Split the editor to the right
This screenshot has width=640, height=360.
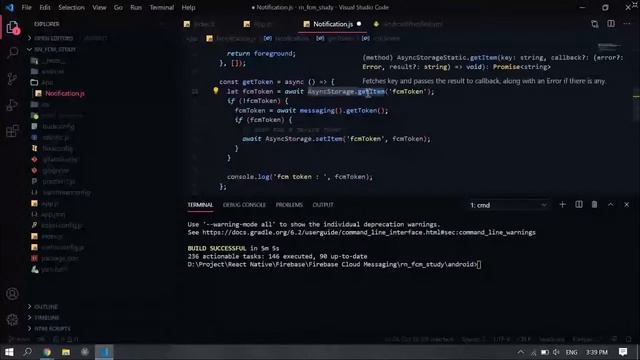pos(611,24)
